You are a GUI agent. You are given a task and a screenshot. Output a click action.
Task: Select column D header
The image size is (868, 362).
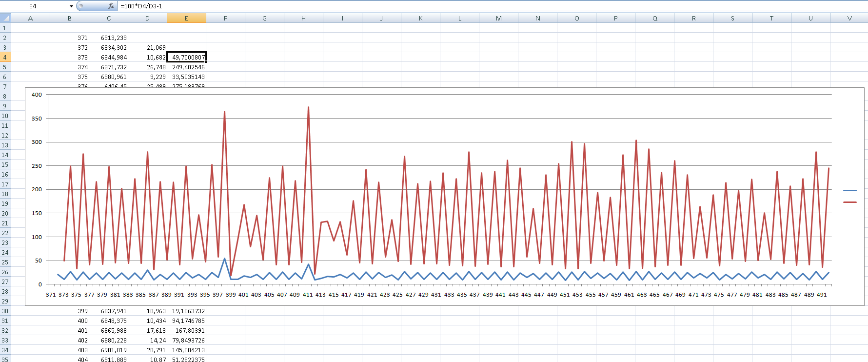click(x=147, y=18)
